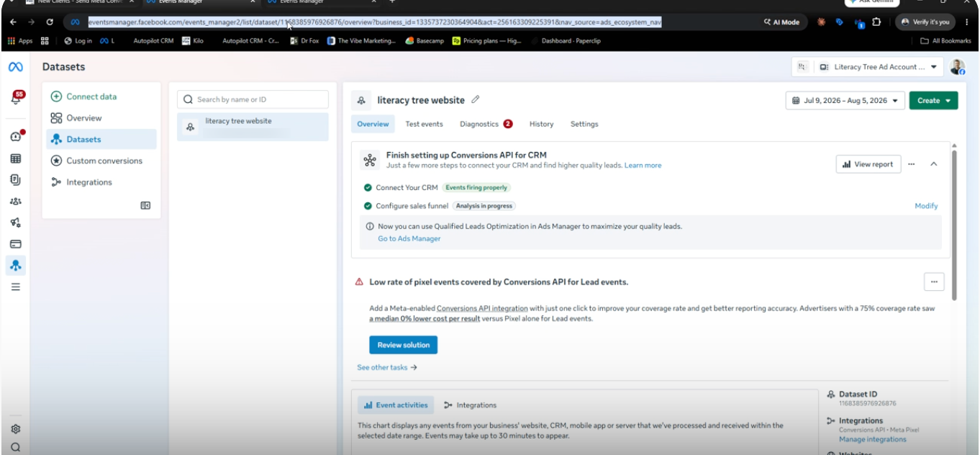980x455 pixels.
Task: Select the Event activities chart tab
Action: (396, 405)
